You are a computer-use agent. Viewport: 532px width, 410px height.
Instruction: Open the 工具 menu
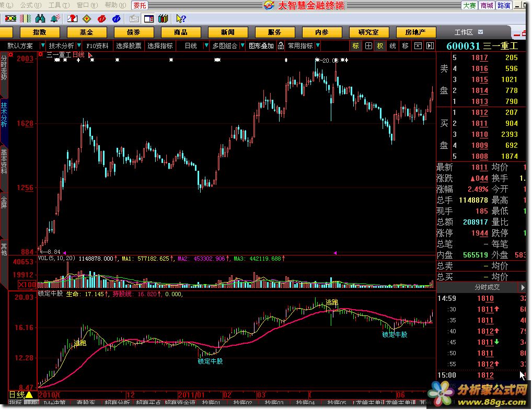59,5
